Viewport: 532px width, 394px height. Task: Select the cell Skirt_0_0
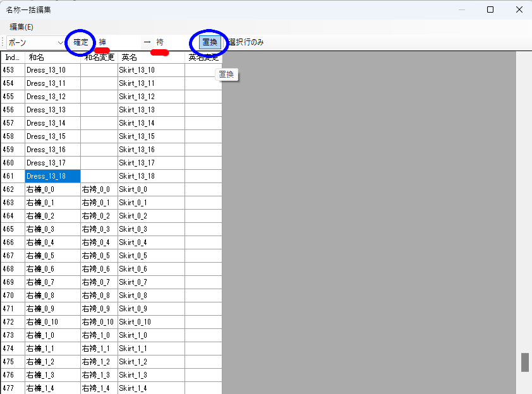point(151,189)
